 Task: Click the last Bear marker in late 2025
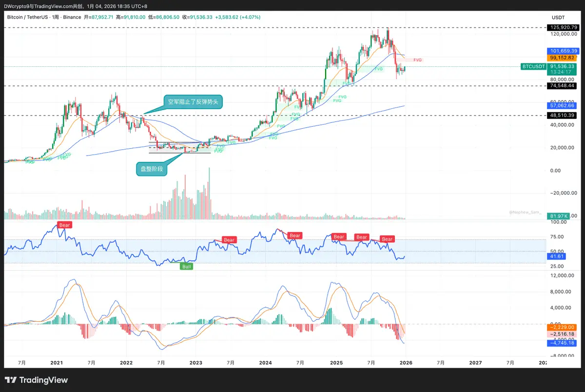click(x=387, y=239)
